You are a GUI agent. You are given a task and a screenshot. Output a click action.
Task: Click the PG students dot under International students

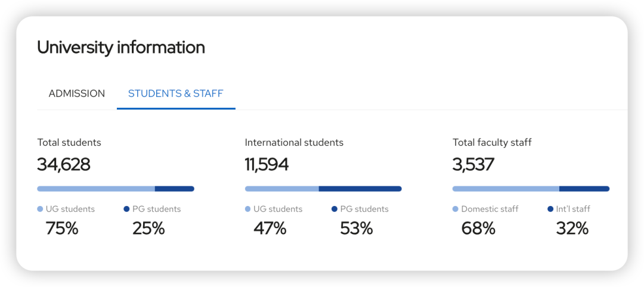(334, 209)
